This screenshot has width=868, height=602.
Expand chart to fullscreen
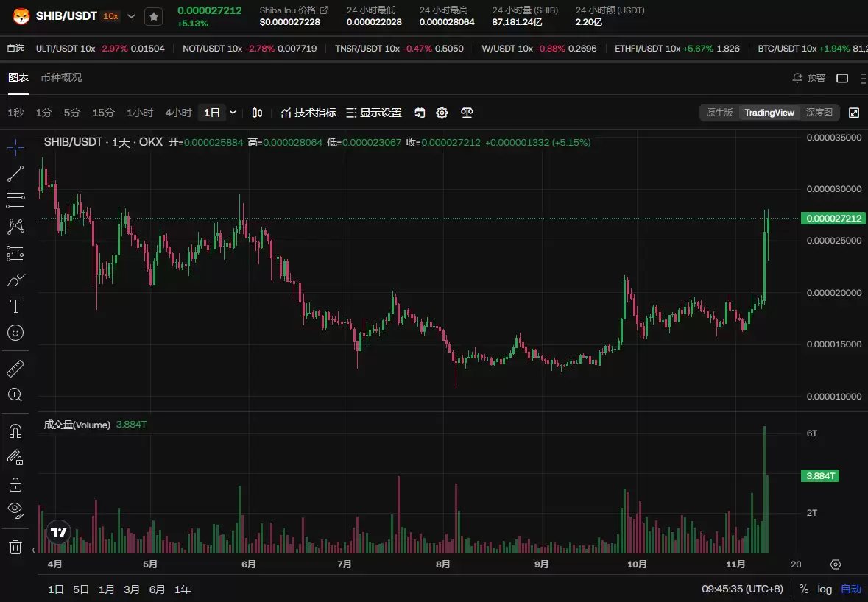pyautogui.click(x=854, y=113)
